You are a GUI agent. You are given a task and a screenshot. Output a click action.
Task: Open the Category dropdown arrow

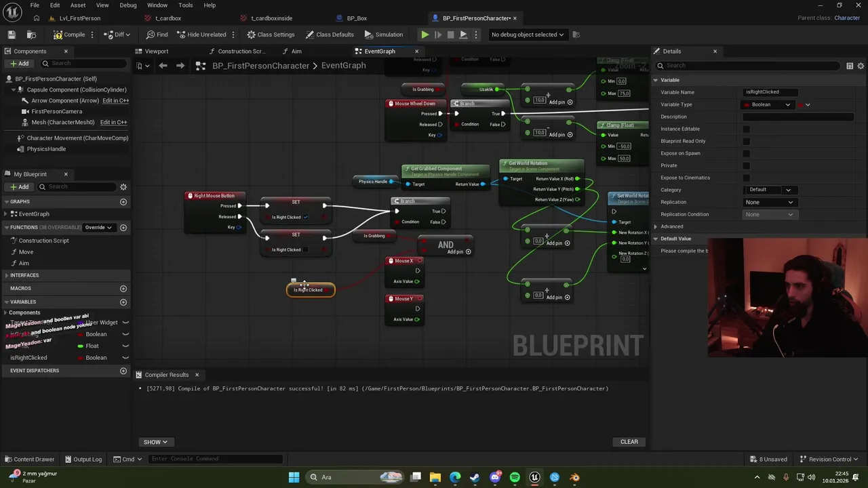click(788, 190)
